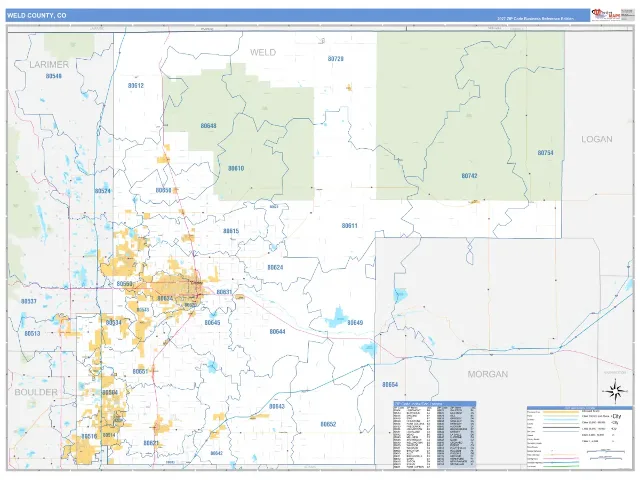Select ZIP code 80649
The image size is (640, 480).
coord(355,322)
